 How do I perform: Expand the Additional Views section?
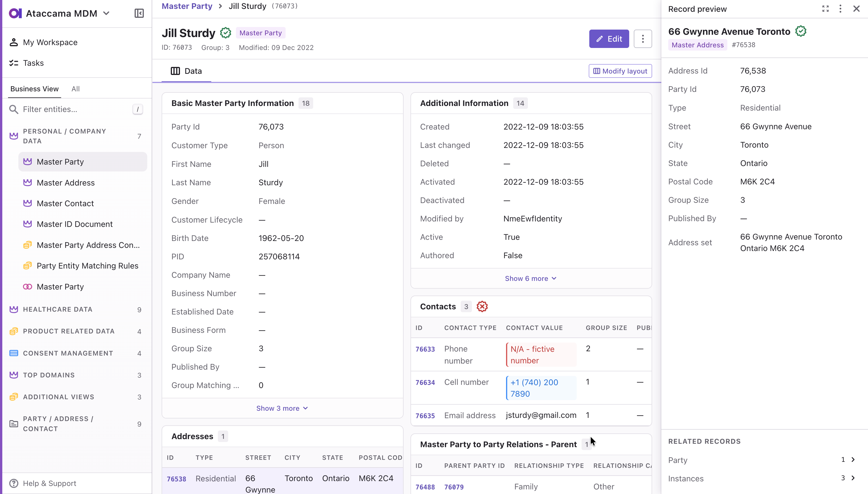(x=77, y=397)
